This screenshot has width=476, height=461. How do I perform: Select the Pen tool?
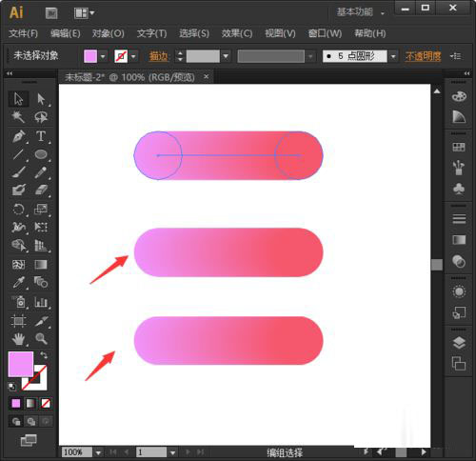click(19, 136)
